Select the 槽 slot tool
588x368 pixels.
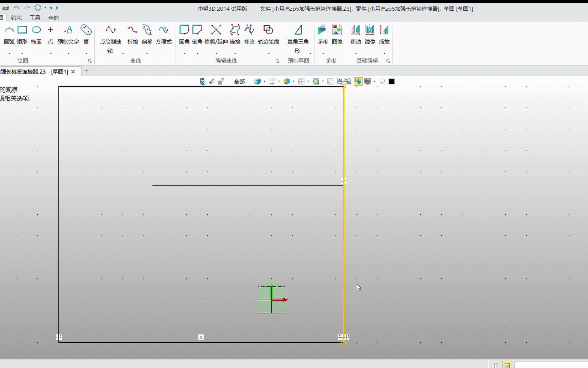(x=86, y=35)
